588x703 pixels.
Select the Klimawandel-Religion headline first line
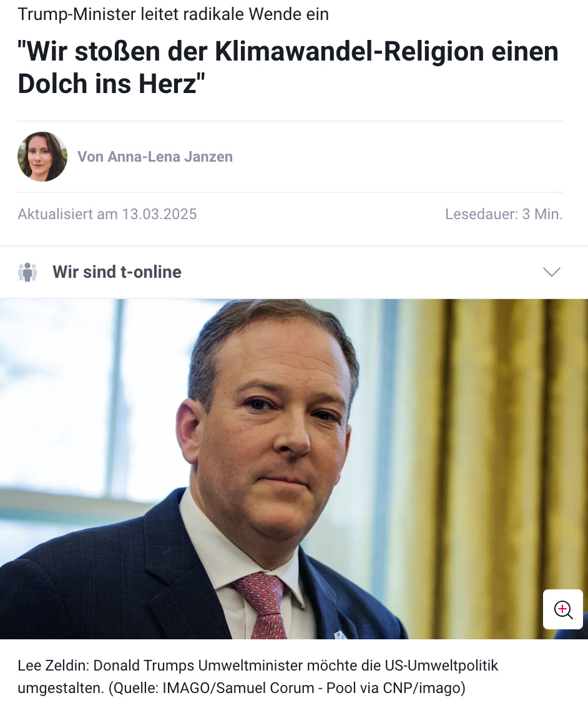point(288,51)
